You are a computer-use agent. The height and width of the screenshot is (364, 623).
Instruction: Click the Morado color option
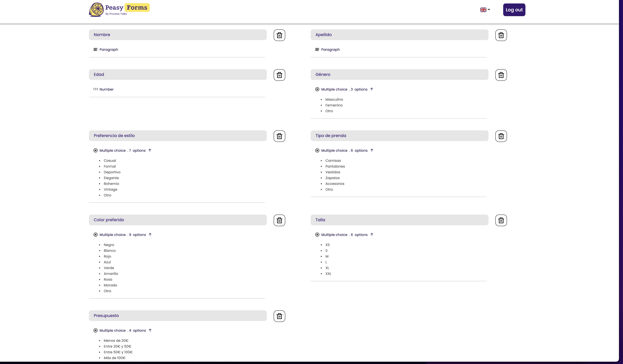click(110, 285)
